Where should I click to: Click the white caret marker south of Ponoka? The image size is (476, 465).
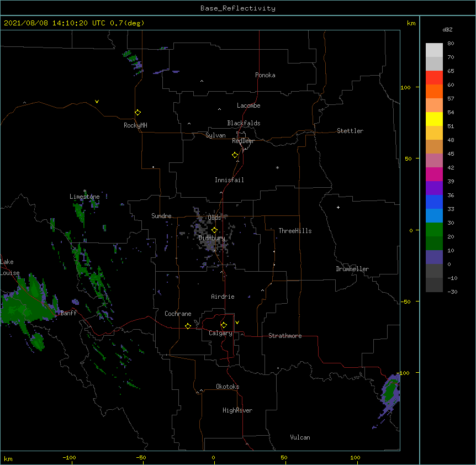pos(202,81)
